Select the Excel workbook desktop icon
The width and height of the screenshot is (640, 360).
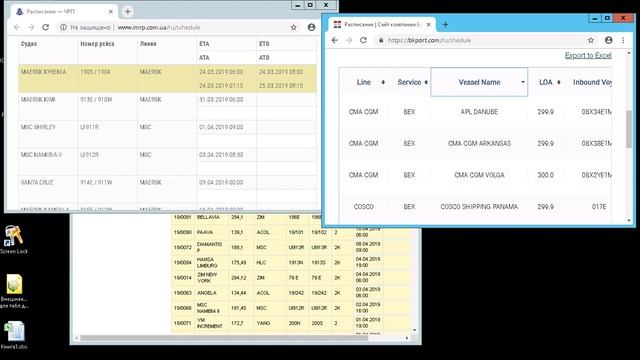[14, 336]
